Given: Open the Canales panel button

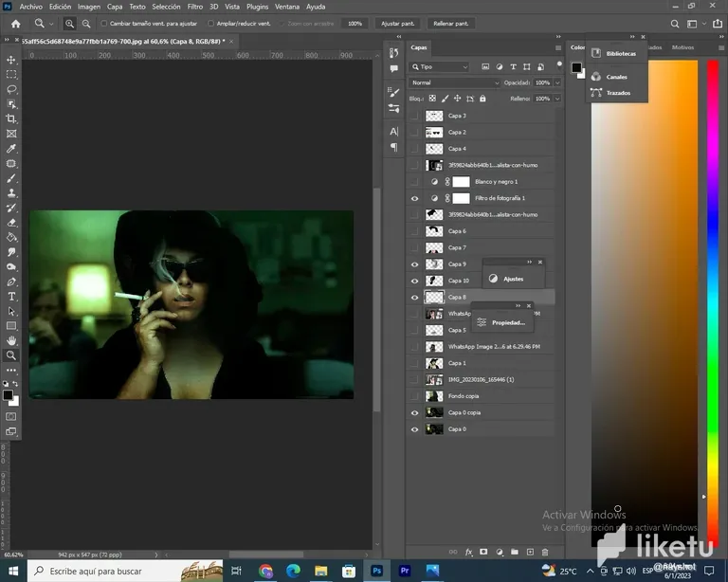Looking at the screenshot, I should pos(610,77).
